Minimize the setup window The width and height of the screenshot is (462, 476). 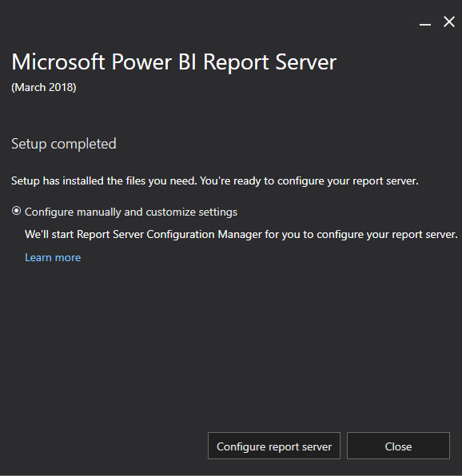pos(425,24)
